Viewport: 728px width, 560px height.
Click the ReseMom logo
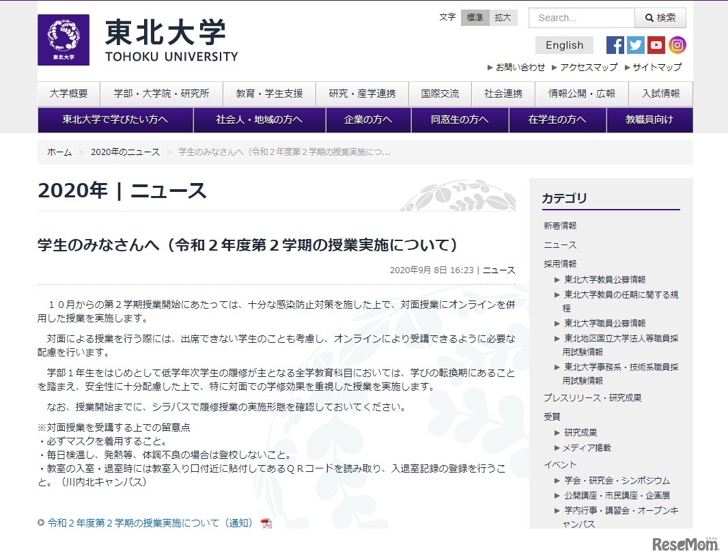(686, 544)
